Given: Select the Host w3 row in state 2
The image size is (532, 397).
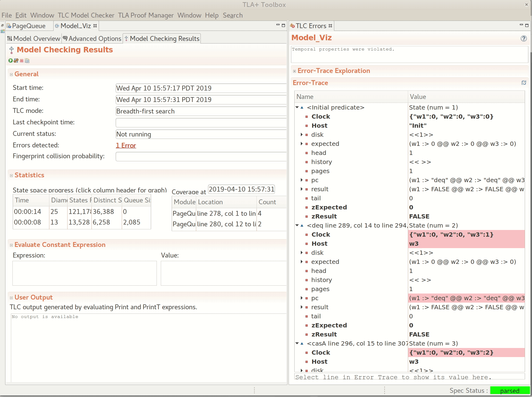Looking at the screenshot, I should click(x=410, y=244).
